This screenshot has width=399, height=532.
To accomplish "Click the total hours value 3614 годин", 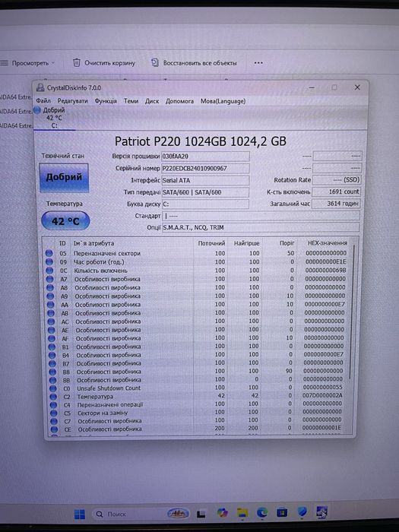I will (336, 204).
